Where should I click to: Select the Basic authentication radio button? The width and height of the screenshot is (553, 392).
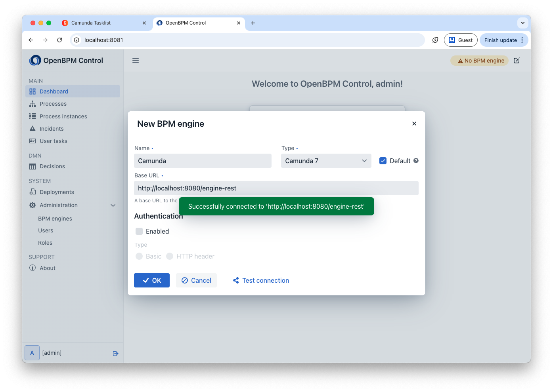pyautogui.click(x=139, y=256)
